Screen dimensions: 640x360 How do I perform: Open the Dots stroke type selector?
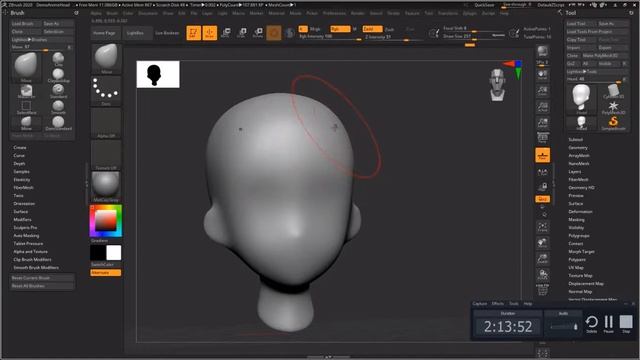pos(106,91)
